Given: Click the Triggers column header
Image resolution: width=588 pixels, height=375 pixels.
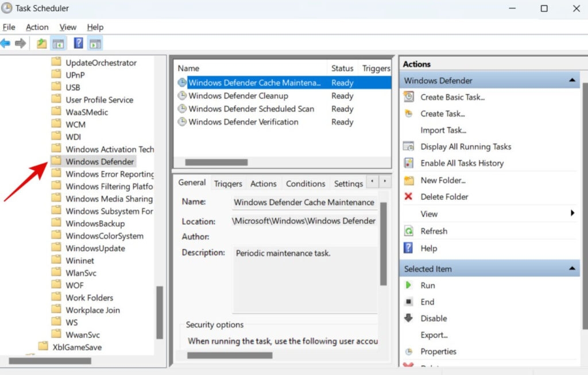Looking at the screenshot, I should tap(375, 68).
